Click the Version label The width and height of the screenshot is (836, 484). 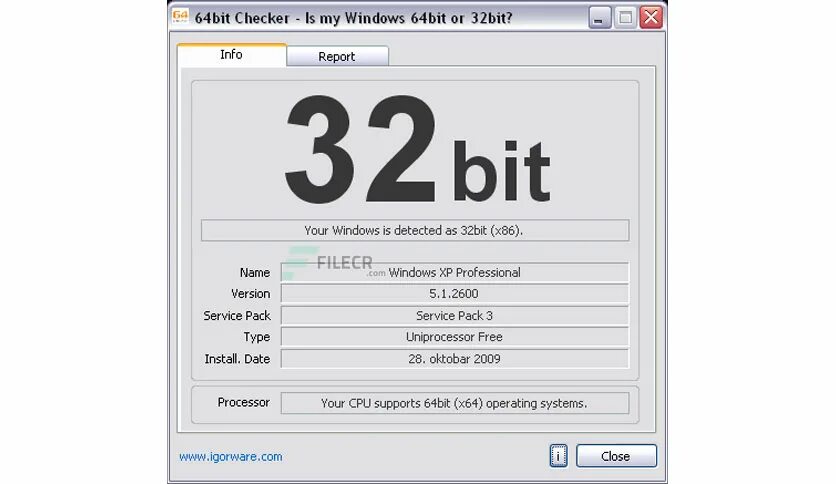click(x=251, y=294)
